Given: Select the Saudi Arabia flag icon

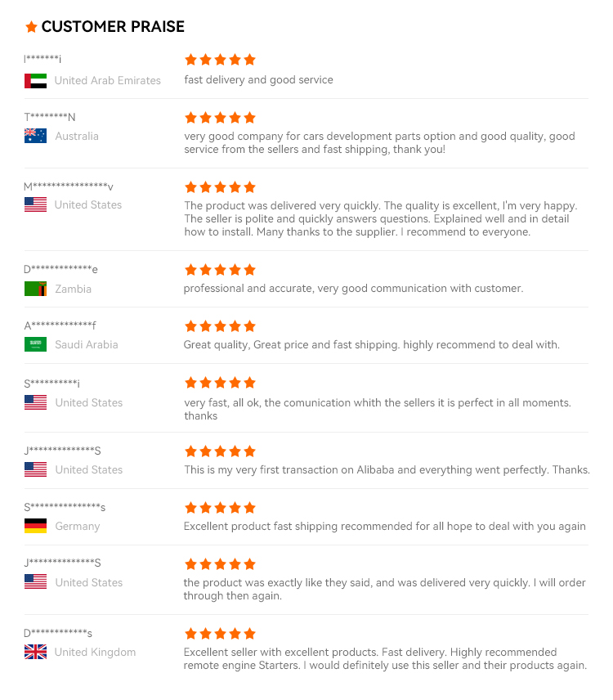Looking at the screenshot, I should 35,344.
